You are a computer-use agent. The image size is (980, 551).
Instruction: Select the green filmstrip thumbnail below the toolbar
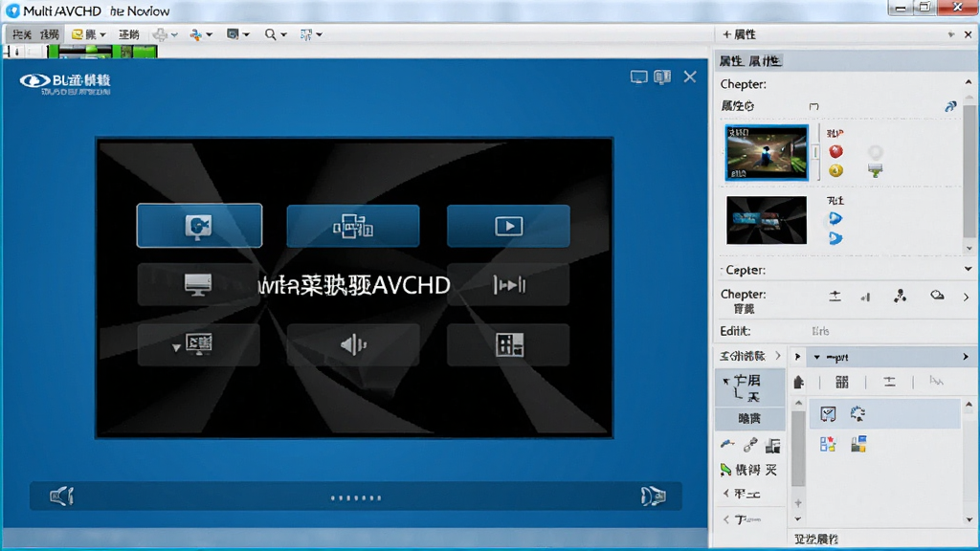point(102,52)
